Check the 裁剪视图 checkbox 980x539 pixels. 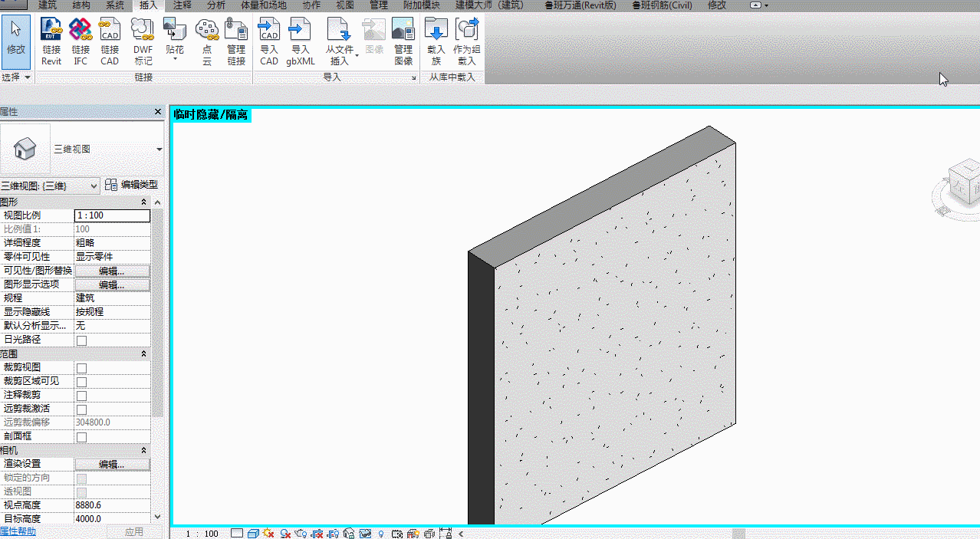point(81,368)
